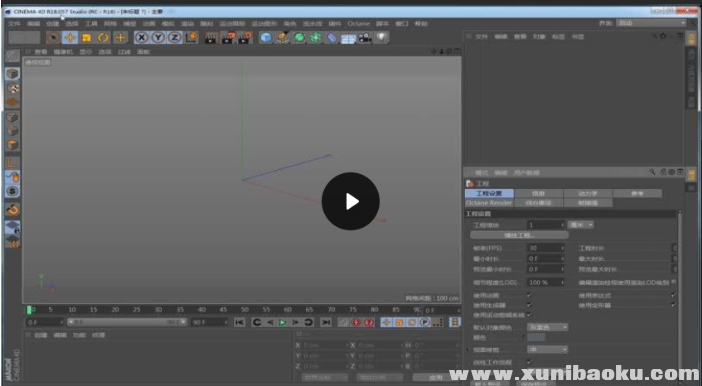This screenshot has width=702, height=386.
Task: Select the Move tool in the top toolbar
Action: pos(70,38)
